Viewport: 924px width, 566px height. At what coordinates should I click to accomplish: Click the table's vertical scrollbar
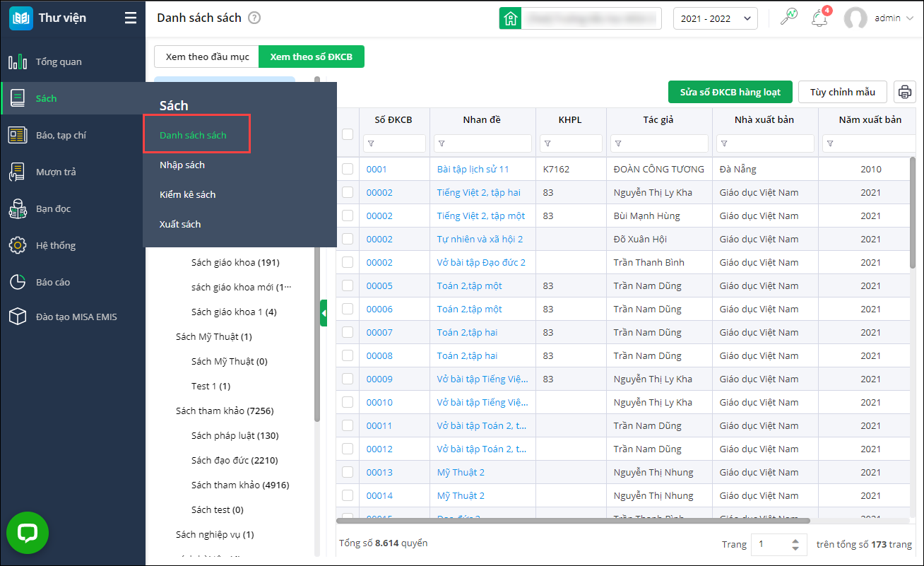pyautogui.click(x=913, y=212)
